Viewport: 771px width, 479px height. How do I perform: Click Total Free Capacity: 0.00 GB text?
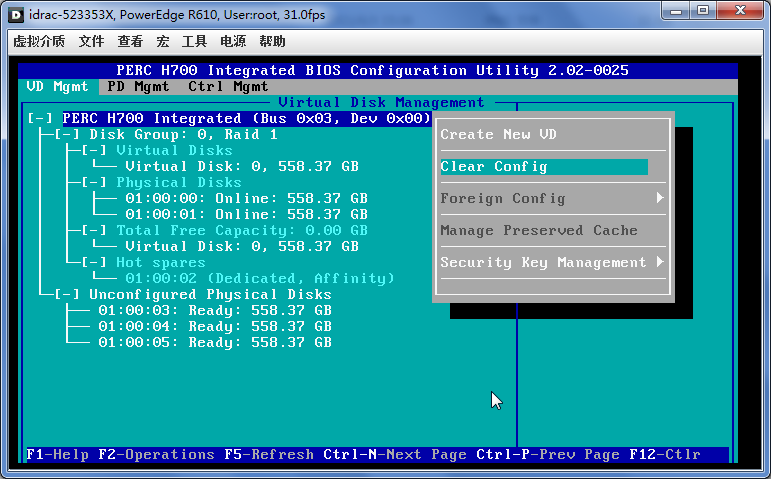point(242,231)
